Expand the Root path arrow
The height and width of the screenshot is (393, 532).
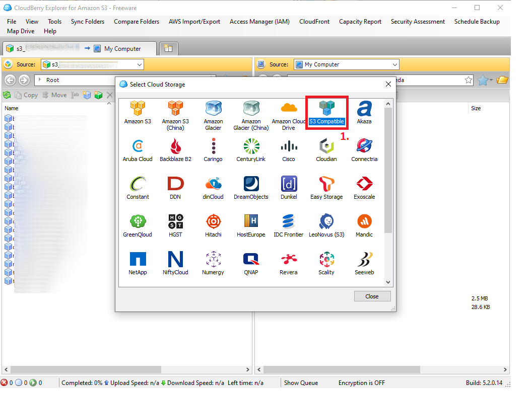point(40,80)
